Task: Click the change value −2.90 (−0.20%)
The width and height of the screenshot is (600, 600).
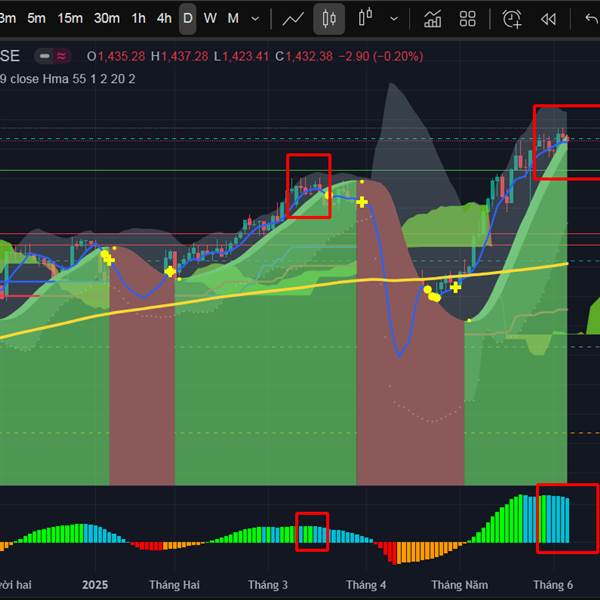Action: point(381,57)
